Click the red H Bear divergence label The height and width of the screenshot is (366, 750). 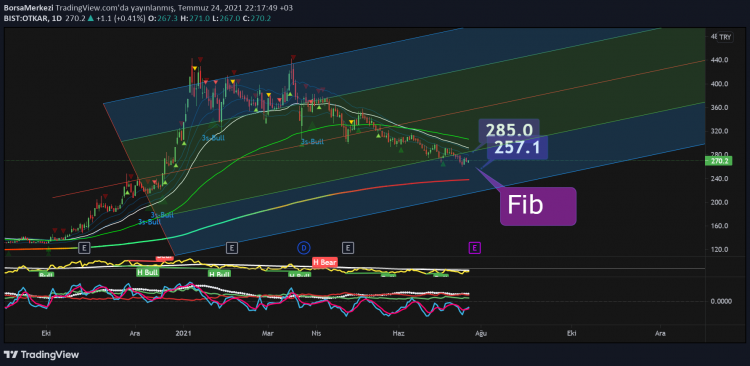coord(325,262)
